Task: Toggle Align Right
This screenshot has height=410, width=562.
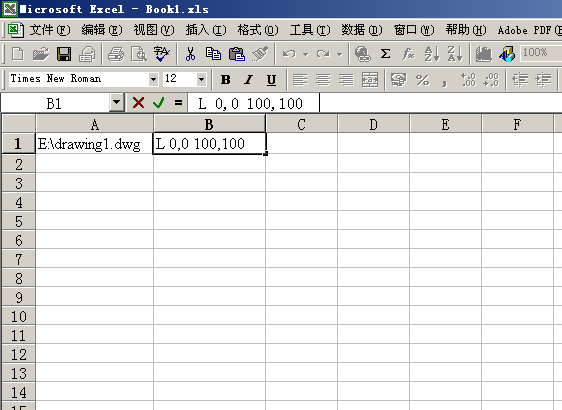Action: point(346,80)
